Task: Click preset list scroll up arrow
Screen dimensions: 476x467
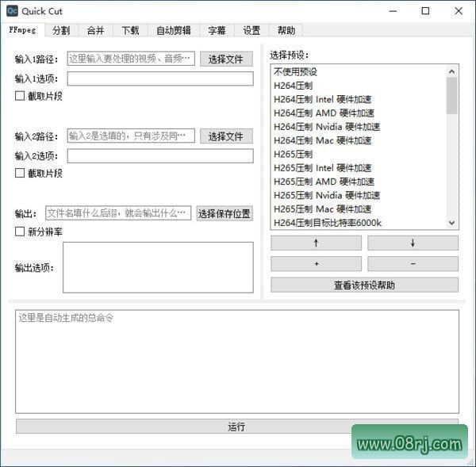Action: (451, 71)
